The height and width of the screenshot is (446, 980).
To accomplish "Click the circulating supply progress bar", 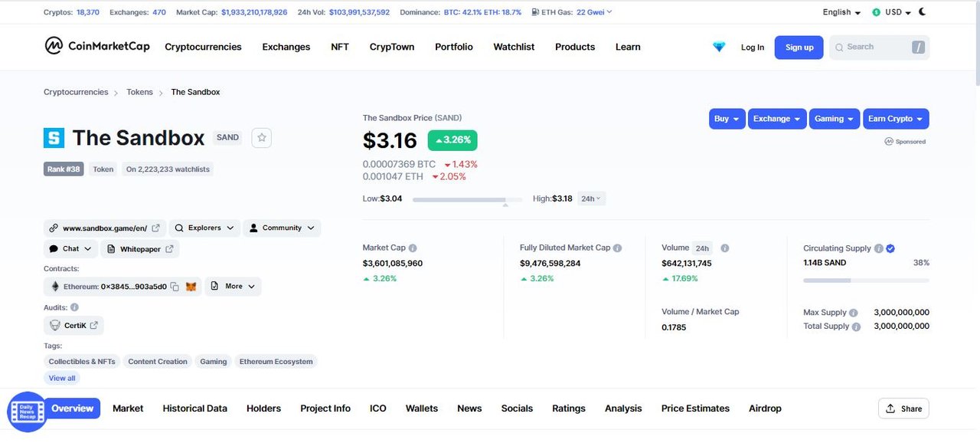I will coord(866,280).
